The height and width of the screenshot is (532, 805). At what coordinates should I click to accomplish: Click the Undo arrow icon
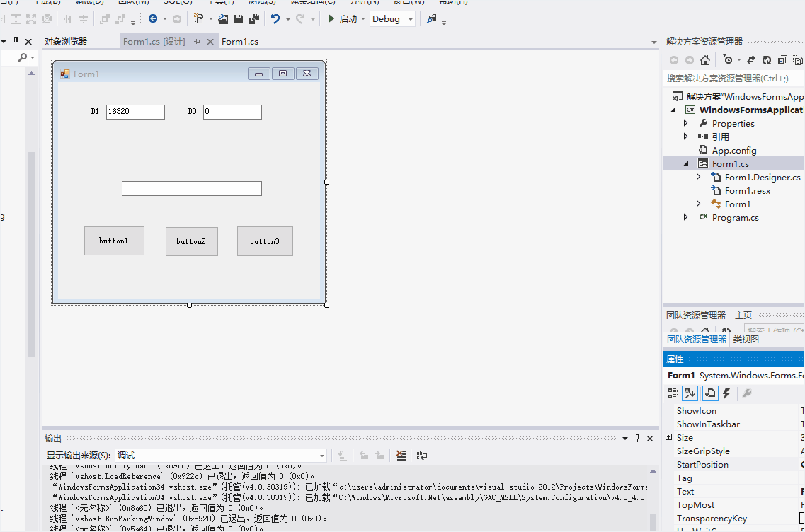(276, 19)
